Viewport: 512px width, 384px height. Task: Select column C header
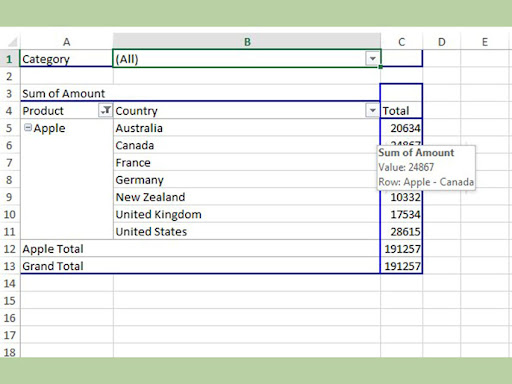[x=401, y=42]
